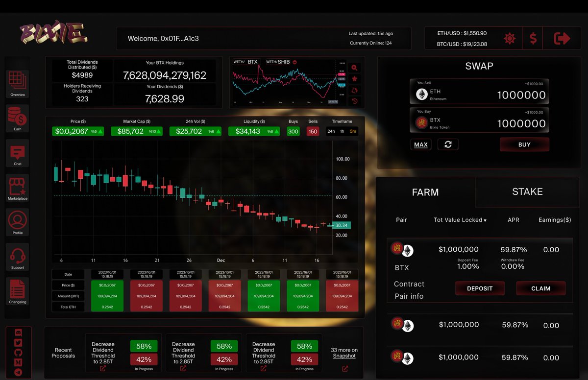This screenshot has height=380, width=588.
Task: Click the Market Cap $85,702 badge
Action: (x=137, y=131)
